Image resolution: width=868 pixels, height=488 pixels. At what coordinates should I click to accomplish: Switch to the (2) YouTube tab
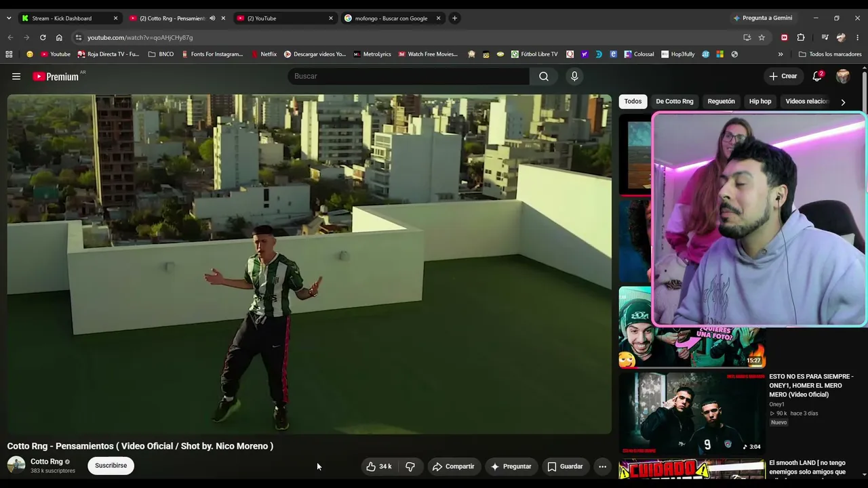click(x=283, y=18)
